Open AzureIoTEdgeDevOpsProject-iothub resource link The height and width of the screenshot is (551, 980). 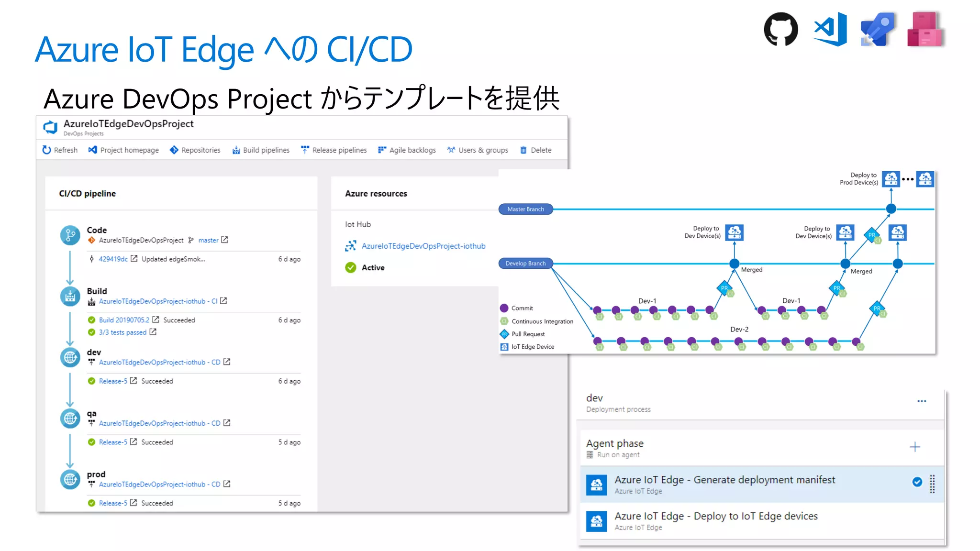click(x=423, y=246)
